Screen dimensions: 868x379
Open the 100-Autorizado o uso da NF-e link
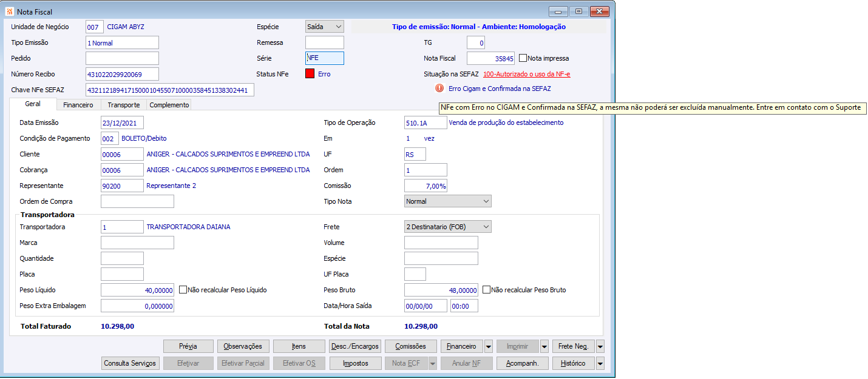(526, 74)
